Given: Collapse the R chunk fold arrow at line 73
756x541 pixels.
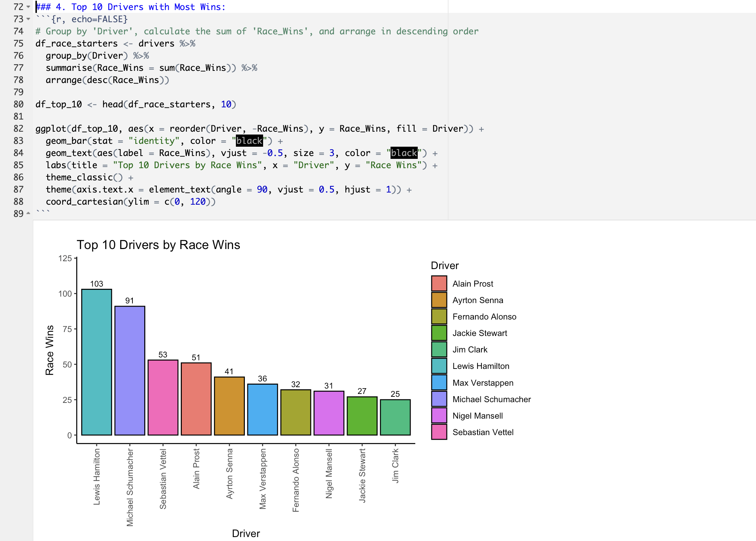Looking at the screenshot, I should (28, 19).
